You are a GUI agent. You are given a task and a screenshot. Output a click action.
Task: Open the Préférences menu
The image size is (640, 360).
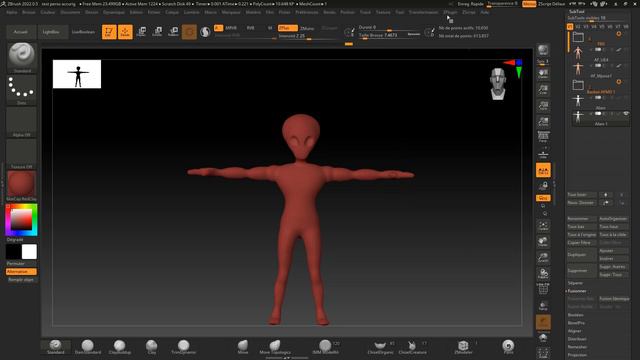point(307,12)
